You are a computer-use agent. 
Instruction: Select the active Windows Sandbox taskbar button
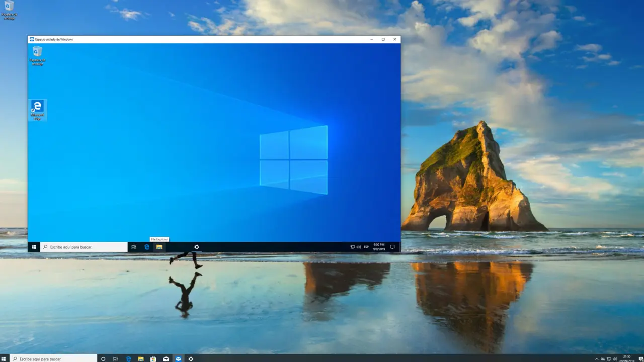click(x=178, y=359)
